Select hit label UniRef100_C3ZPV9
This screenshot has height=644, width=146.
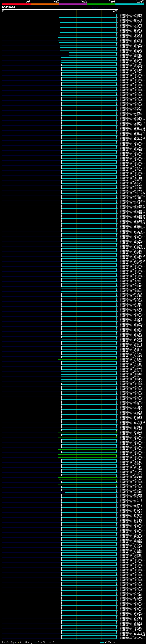(x=131, y=67)
